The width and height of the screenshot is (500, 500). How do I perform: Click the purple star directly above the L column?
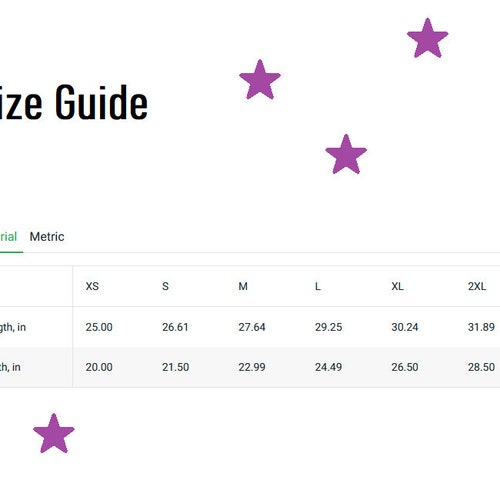346,154
